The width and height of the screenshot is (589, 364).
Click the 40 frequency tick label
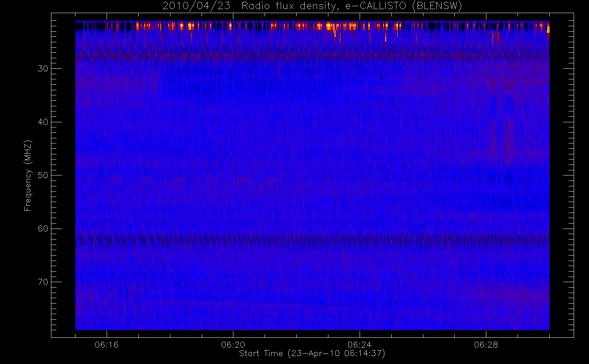pos(43,122)
